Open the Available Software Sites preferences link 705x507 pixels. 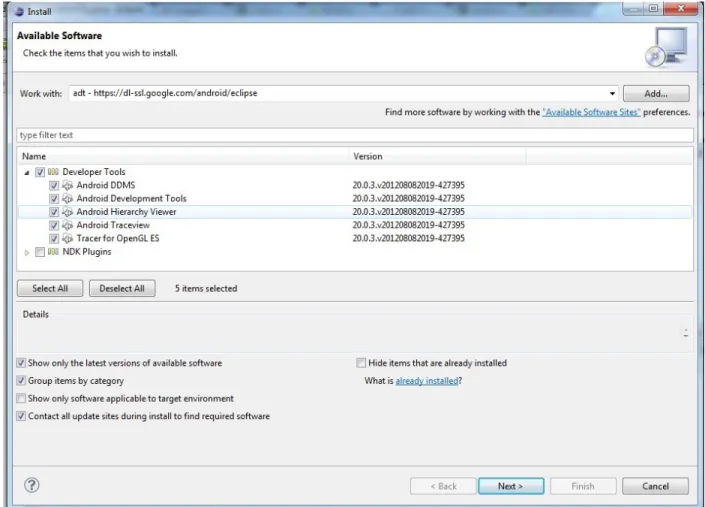[x=591, y=112]
